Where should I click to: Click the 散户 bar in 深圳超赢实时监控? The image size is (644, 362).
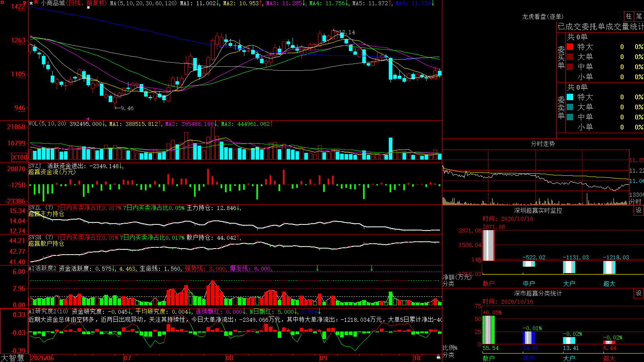point(489,245)
